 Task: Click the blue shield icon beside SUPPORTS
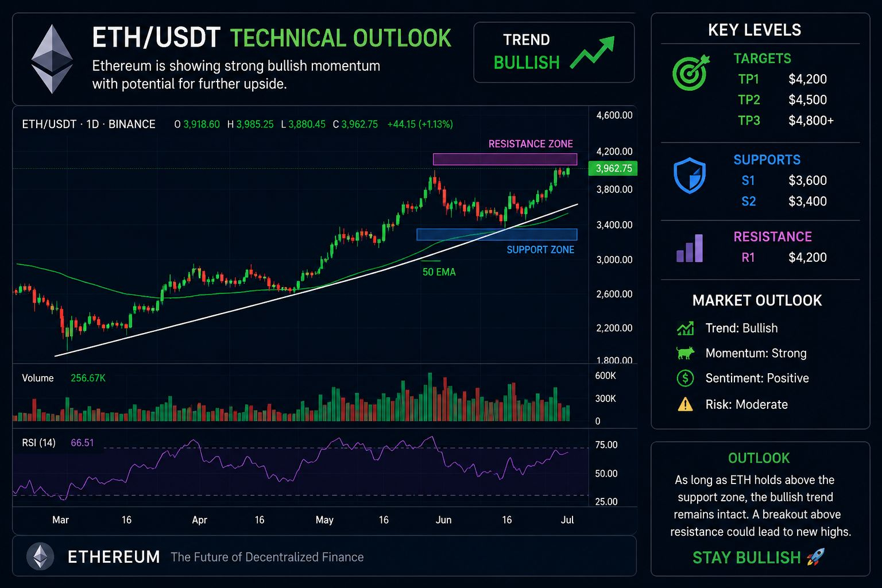[x=689, y=176]
